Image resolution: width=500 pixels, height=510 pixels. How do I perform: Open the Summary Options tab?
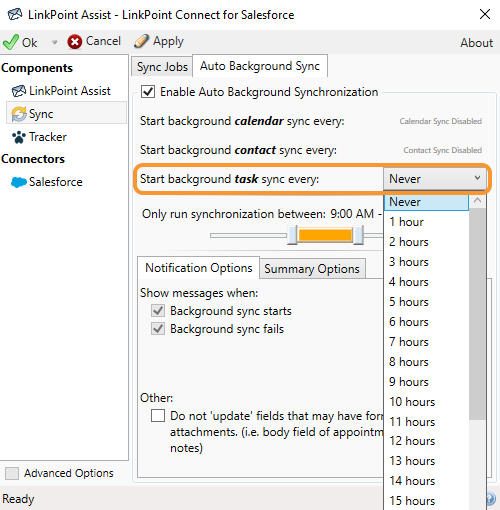(x=312, y=269)
